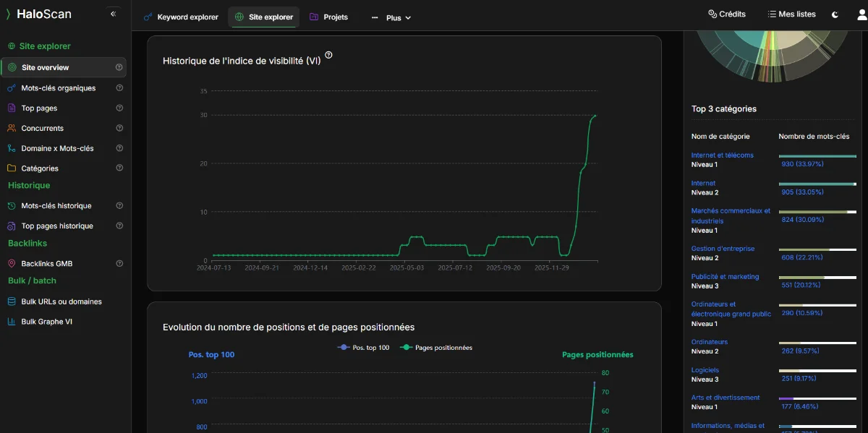
Task: Click Marchés commerciaux keyword count bar
Action: click(x=816, y=212)
